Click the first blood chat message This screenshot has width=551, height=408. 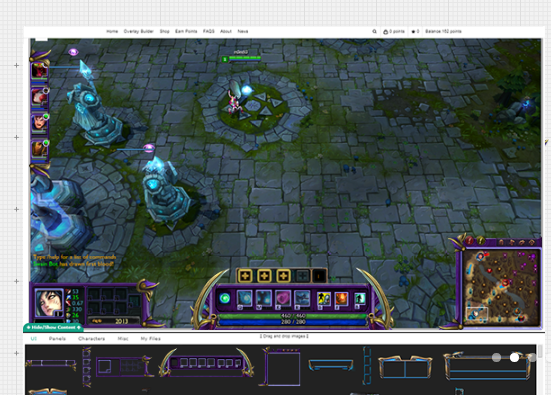74,264
